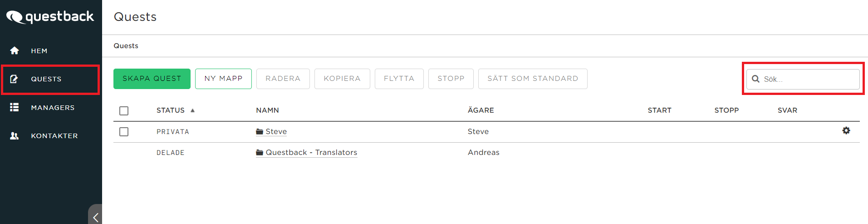Sort by the Status column arrow
This screenshot has height=224, width=868.
(x=192, y=110)
